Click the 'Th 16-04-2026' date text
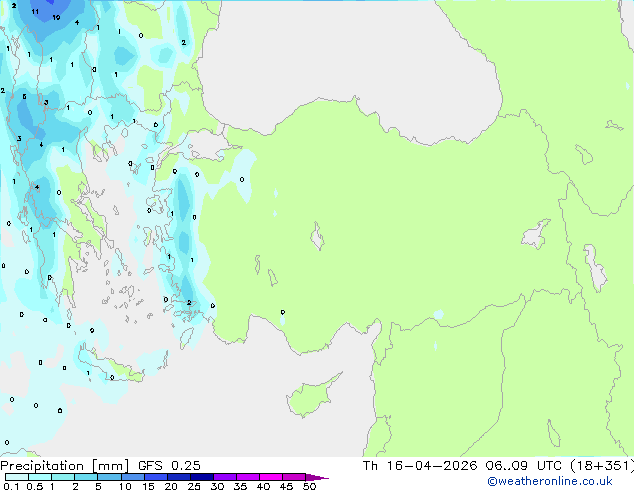The image size is (634, 490). pyautogui.click(x=420, y=466)
